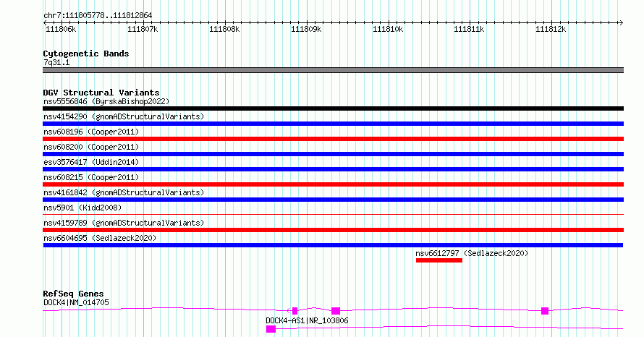Click the 111810k ruler tick label
Screen dimensions: 644x337
[388, 29]
